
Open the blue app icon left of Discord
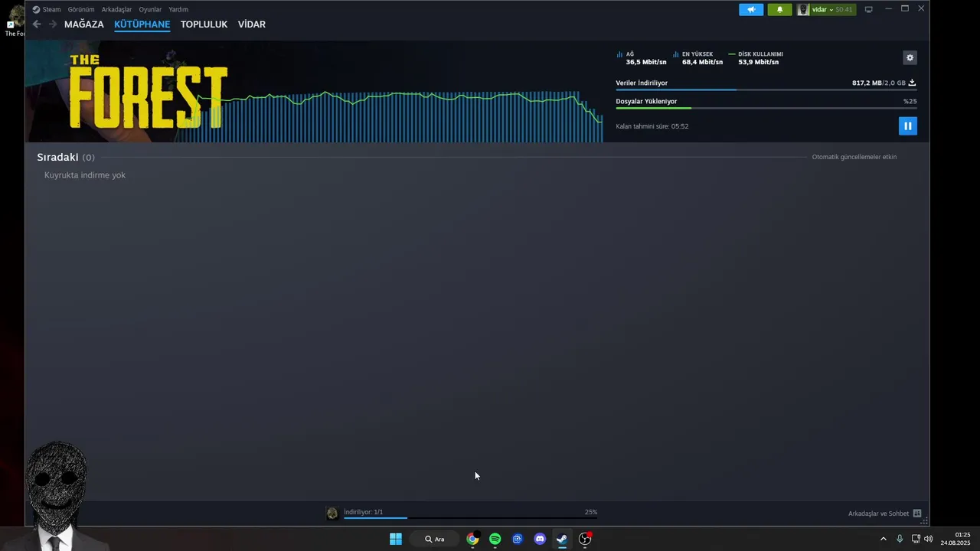coord(518,539)
